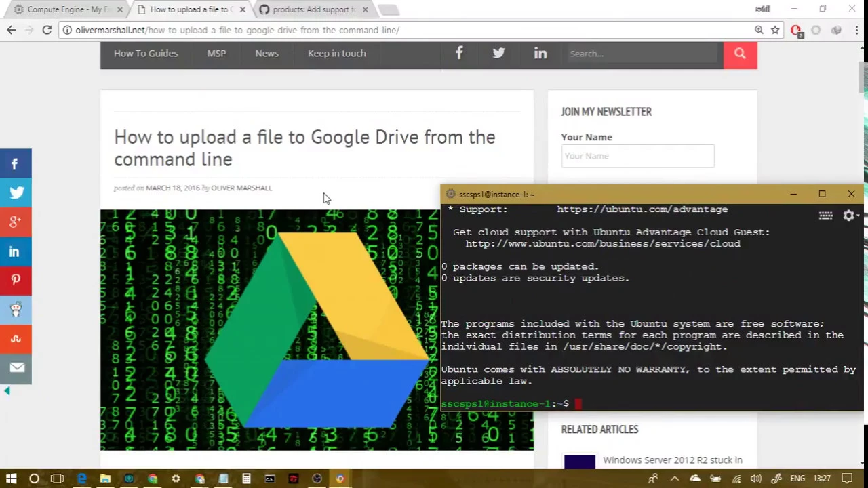
Task: Open the How To Guides menu
Action: click(x=146, y=54)
